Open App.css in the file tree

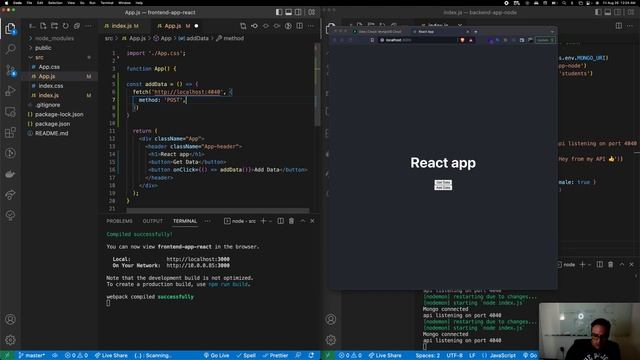click(x=49, y=67)
